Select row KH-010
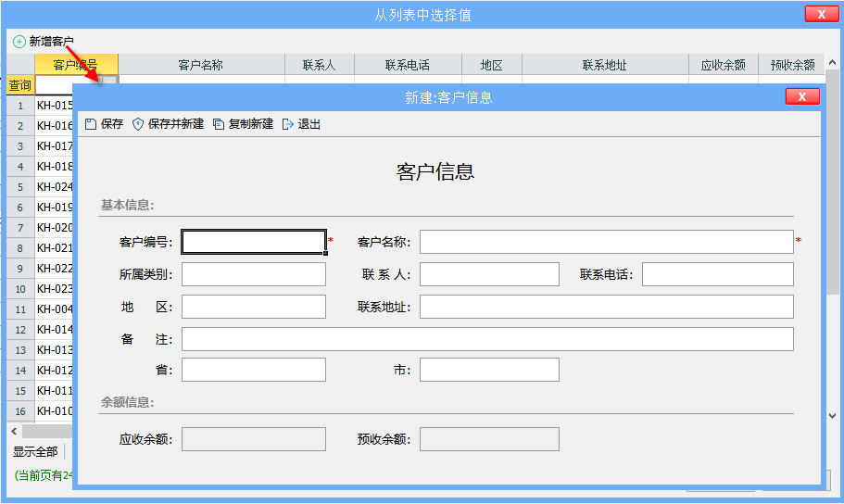Image resolution: width=844 pixels, height=504 pixels. (54, 410)
